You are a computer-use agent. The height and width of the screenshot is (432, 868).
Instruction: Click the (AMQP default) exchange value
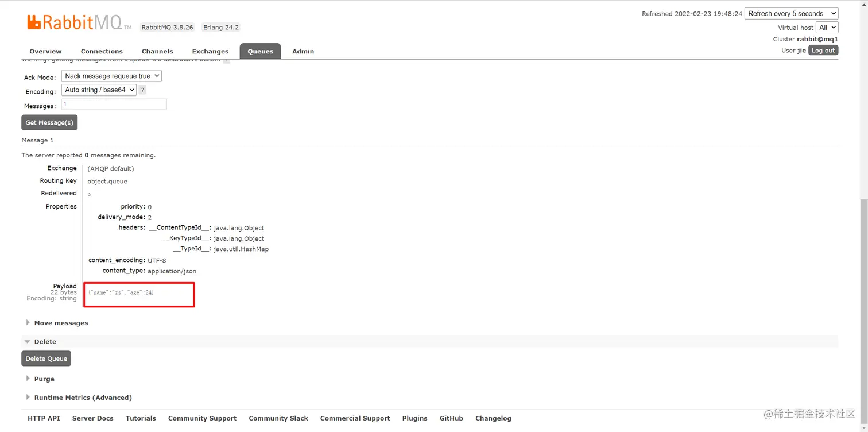point(111,169)
